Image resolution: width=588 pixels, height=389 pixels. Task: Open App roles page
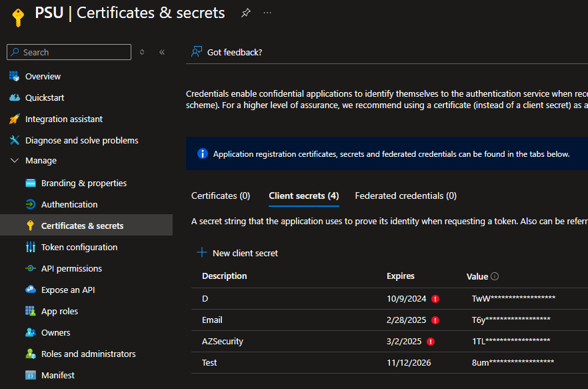[x=59, y=312]
